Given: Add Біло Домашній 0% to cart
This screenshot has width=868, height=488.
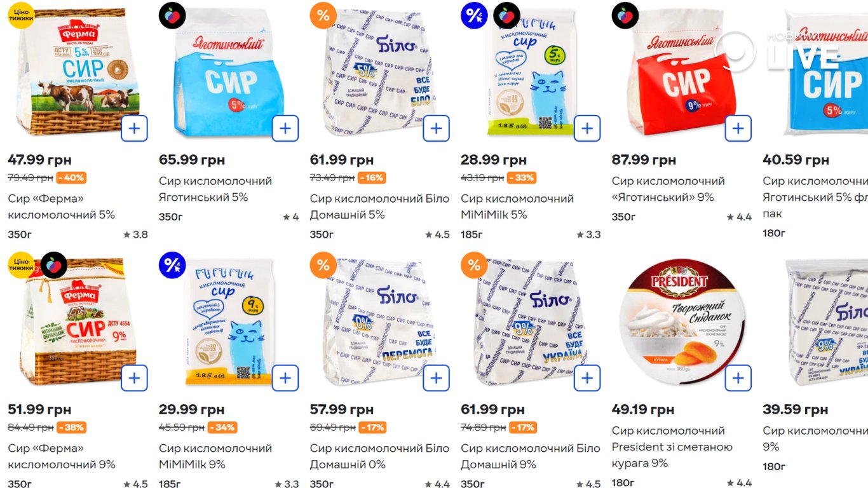Looking at the screenshot, I should [437, 378].
